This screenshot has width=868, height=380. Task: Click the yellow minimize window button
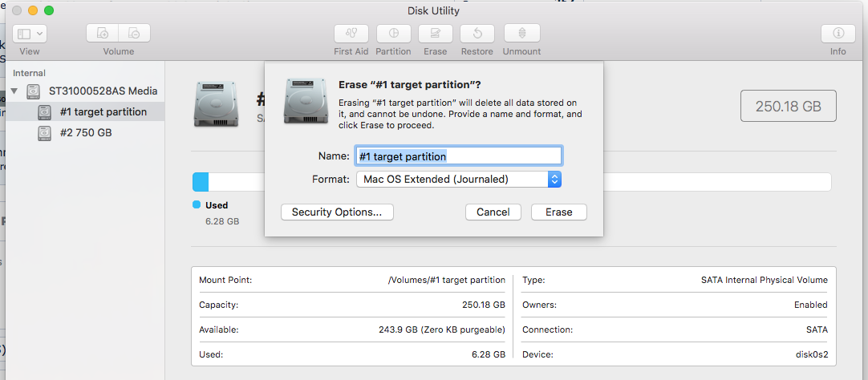point(33,10)
